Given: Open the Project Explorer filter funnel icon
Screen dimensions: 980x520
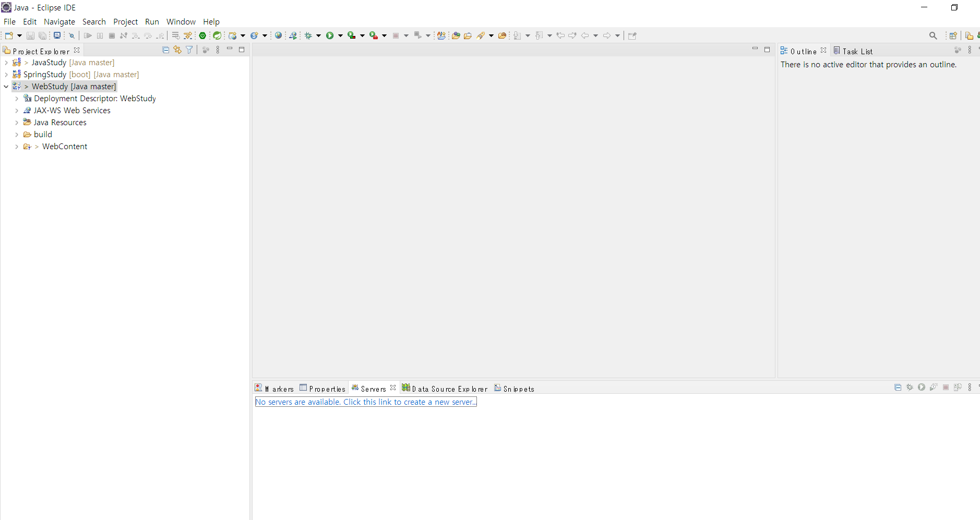Looking at the screenshot, I should [189, 50].
